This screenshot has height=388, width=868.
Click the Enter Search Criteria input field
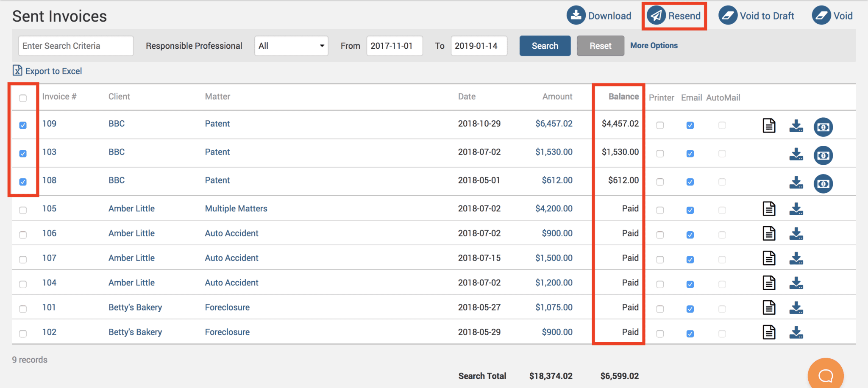pyautogui.click(x=76, y=46)
